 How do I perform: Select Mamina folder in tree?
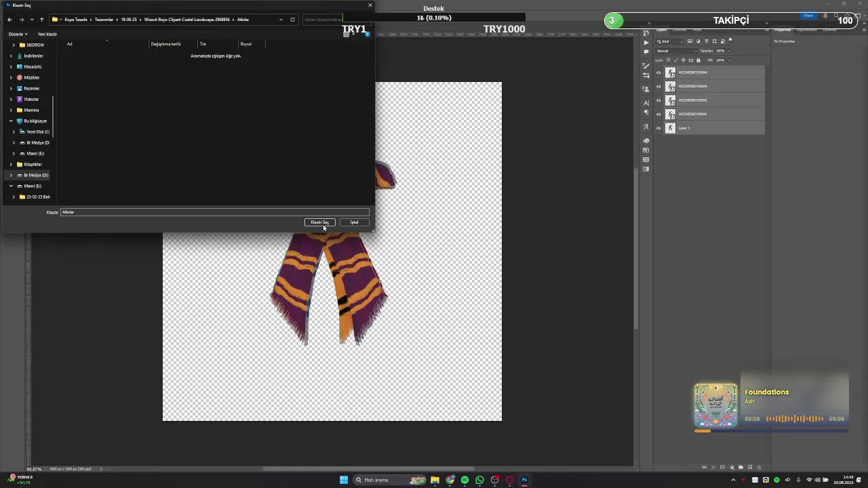pyautogui.click(x=31, y=110)
